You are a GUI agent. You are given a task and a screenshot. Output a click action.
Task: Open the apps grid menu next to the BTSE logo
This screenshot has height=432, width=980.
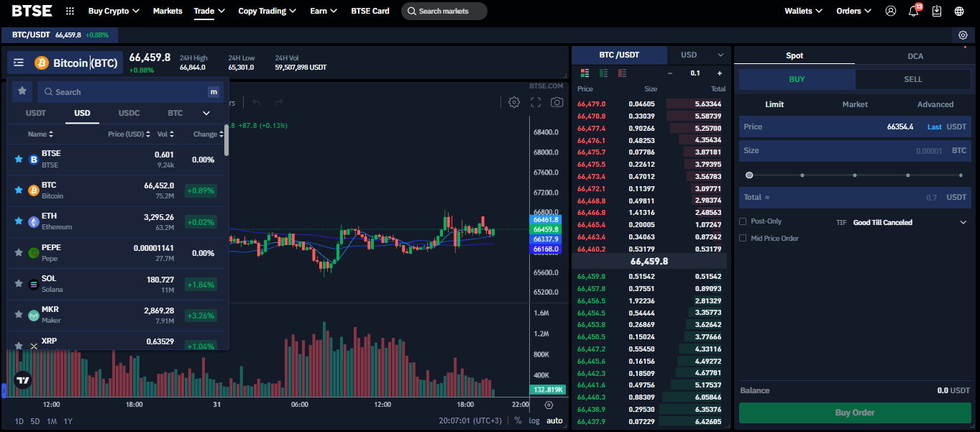click(x=70, y=12)
